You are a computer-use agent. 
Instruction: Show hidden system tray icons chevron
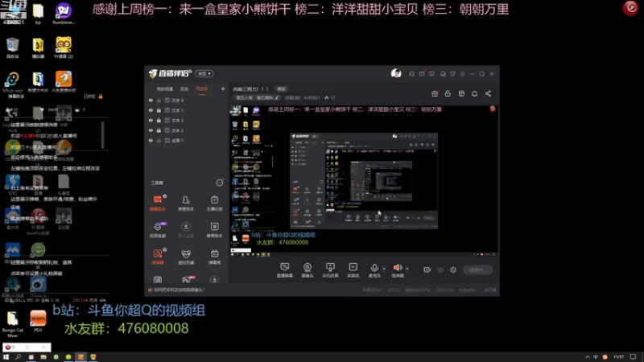[x=588, y=357]
